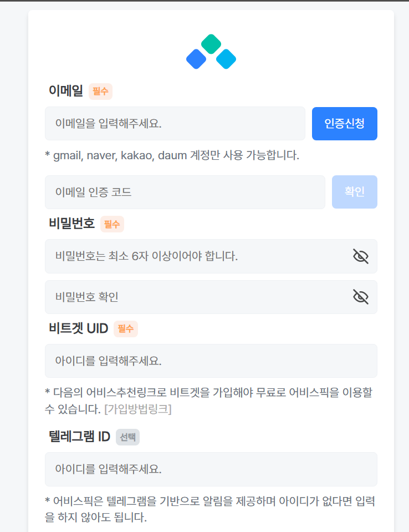
Task: Click the 텔레그램 ID section label
Action: (80, 437)
